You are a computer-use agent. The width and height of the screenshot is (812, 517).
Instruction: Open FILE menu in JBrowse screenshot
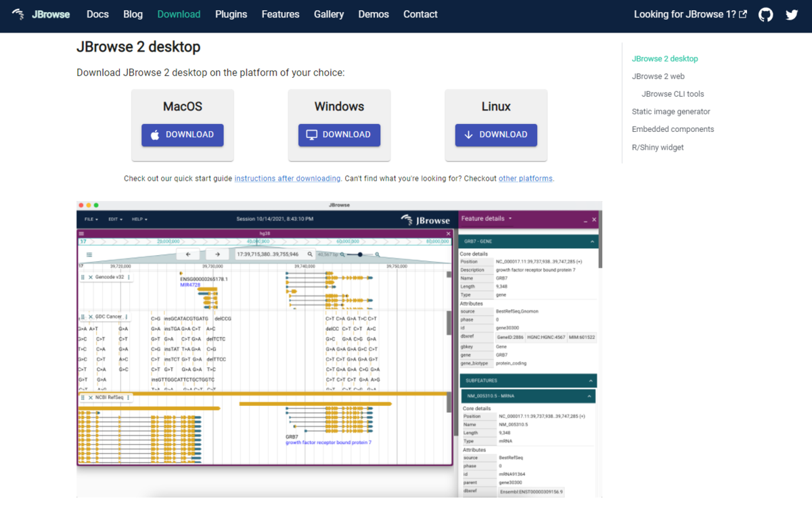point(91,219)
